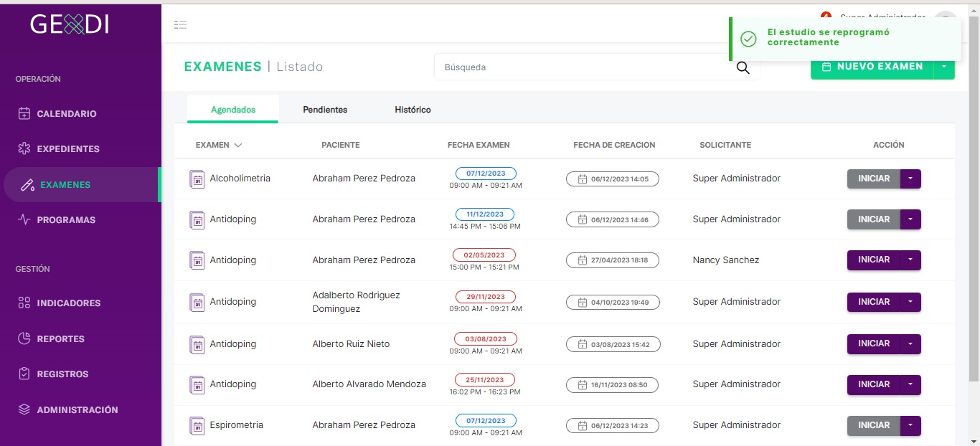Sort by the Examen column chevron
Image resolution: width=980 pixels, height=446 pixels.
pyautogui.click(x=238, y=145)
